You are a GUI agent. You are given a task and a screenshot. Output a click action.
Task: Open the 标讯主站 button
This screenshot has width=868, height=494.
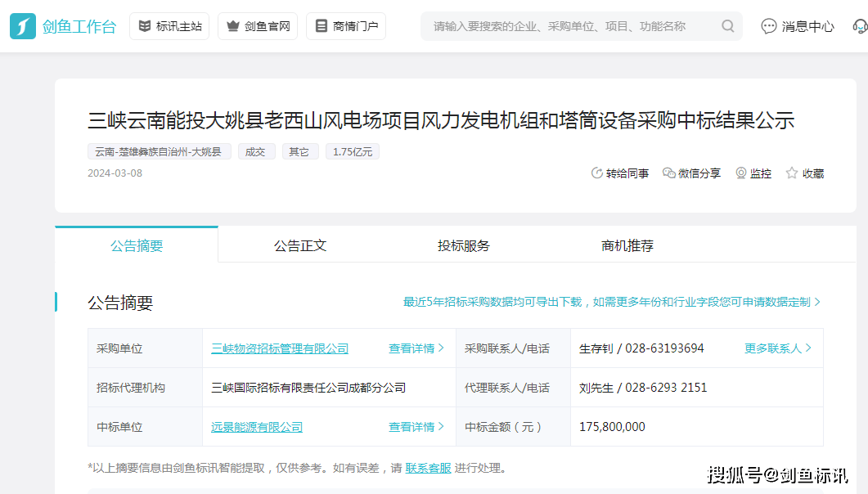tap(169, 26)
